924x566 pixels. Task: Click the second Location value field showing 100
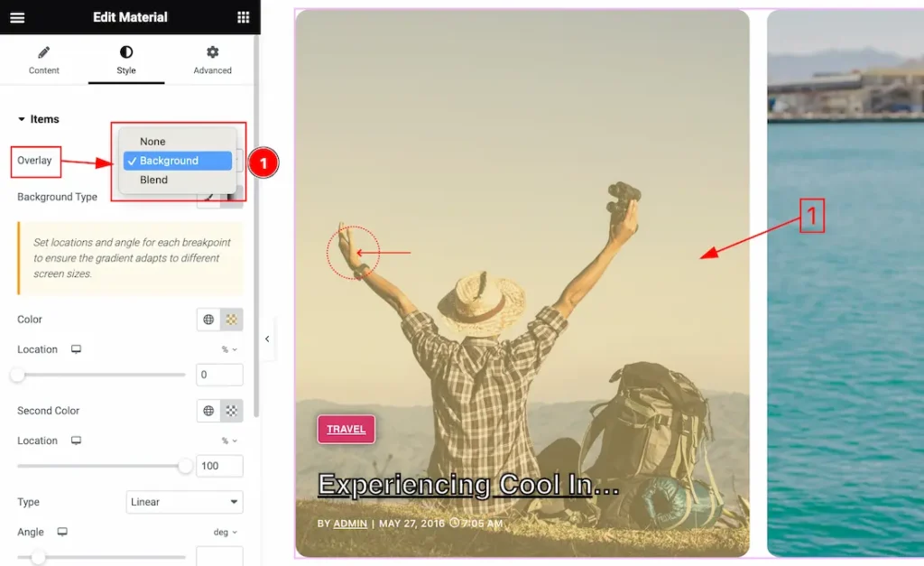pos(219,466)
